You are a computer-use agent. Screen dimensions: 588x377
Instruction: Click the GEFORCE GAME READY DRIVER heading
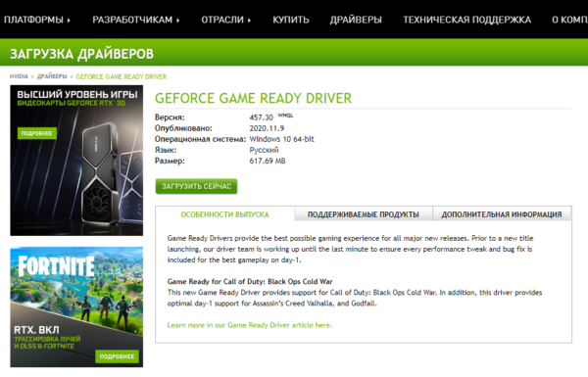tap(253, 98)
